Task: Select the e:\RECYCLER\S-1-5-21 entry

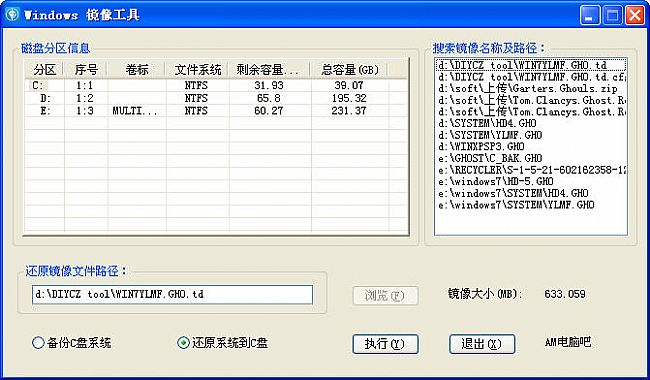Action: (532, 169)
